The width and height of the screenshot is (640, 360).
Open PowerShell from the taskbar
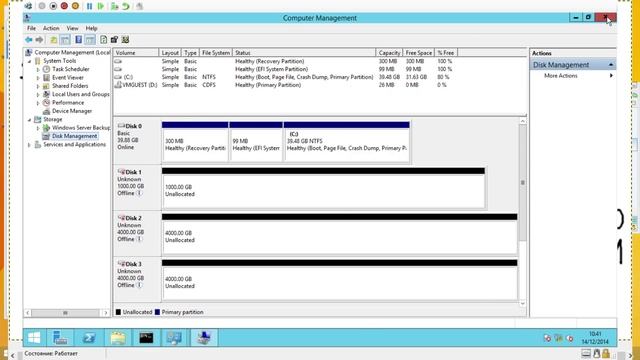[89, 338]
